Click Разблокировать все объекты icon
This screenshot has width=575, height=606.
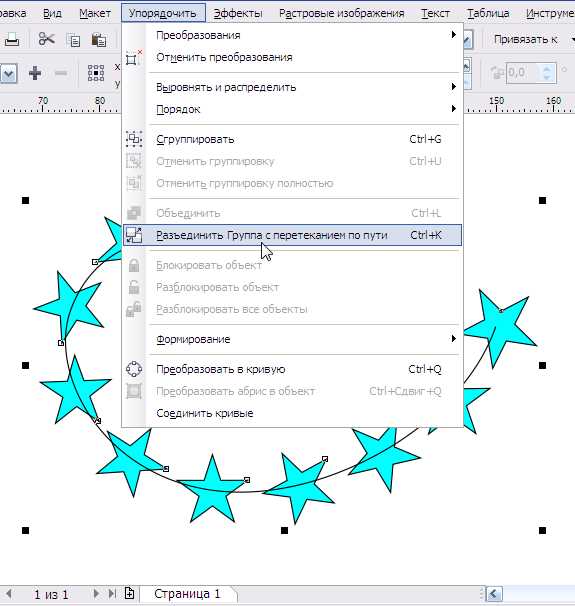(134, 309)
